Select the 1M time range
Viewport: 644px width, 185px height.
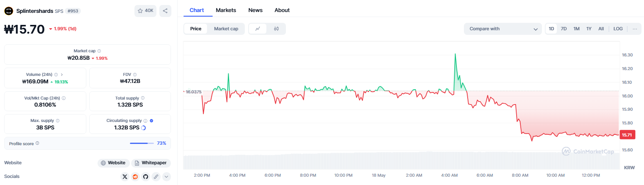pyautogui.click(x=576, y=29)
